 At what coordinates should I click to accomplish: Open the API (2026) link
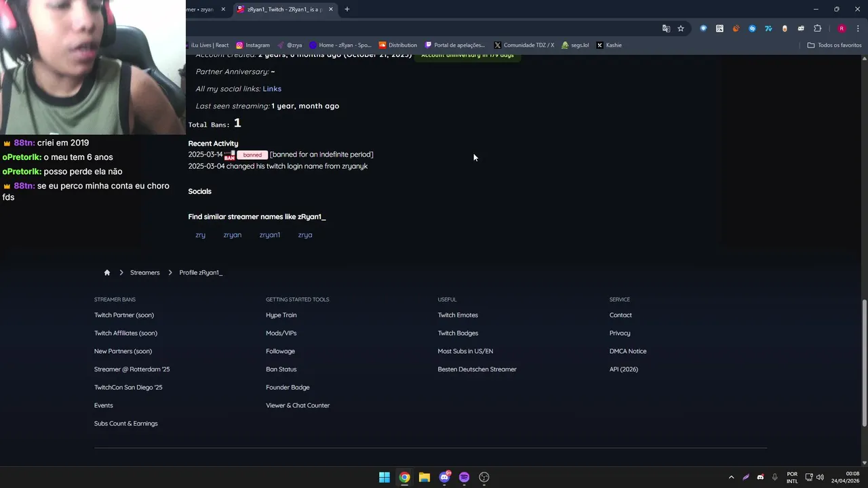pos(624,369)
